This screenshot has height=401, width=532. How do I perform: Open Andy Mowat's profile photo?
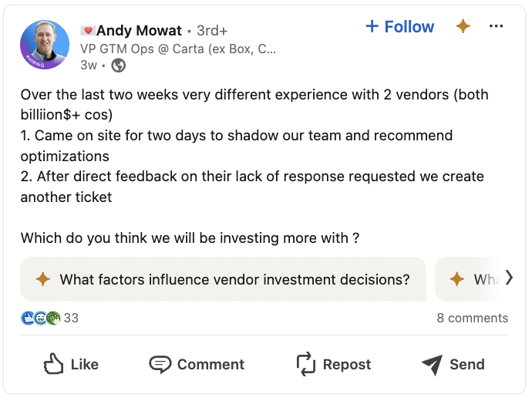45,45
